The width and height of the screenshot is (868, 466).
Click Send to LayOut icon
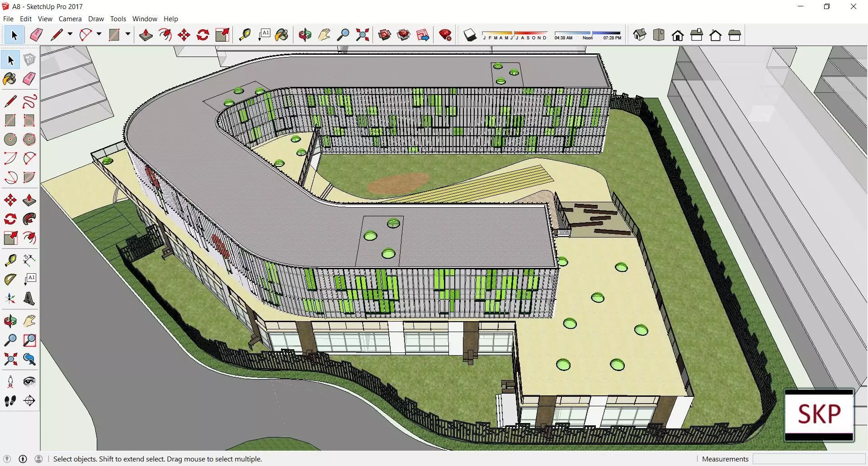click(422, 35)
